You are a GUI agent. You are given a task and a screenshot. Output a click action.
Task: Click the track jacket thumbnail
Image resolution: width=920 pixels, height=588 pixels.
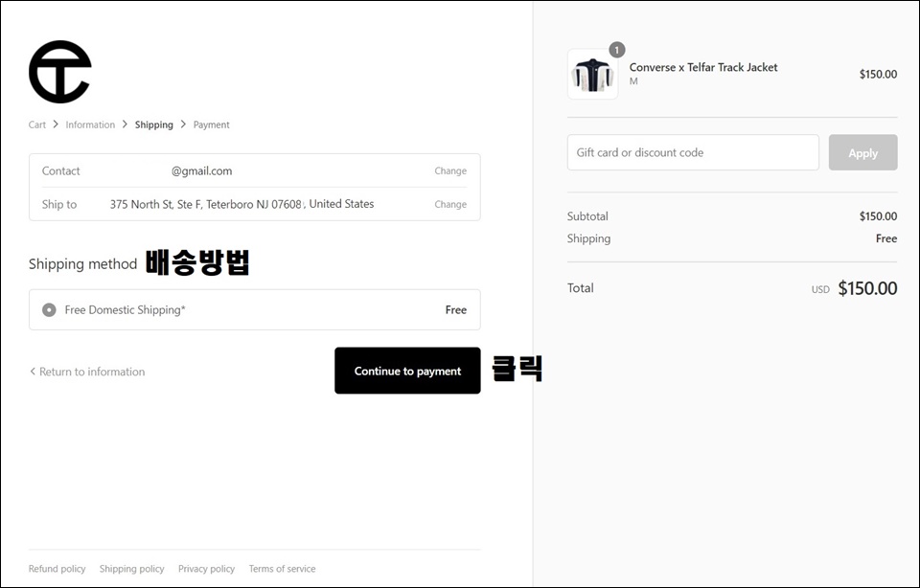coord(592,75)
